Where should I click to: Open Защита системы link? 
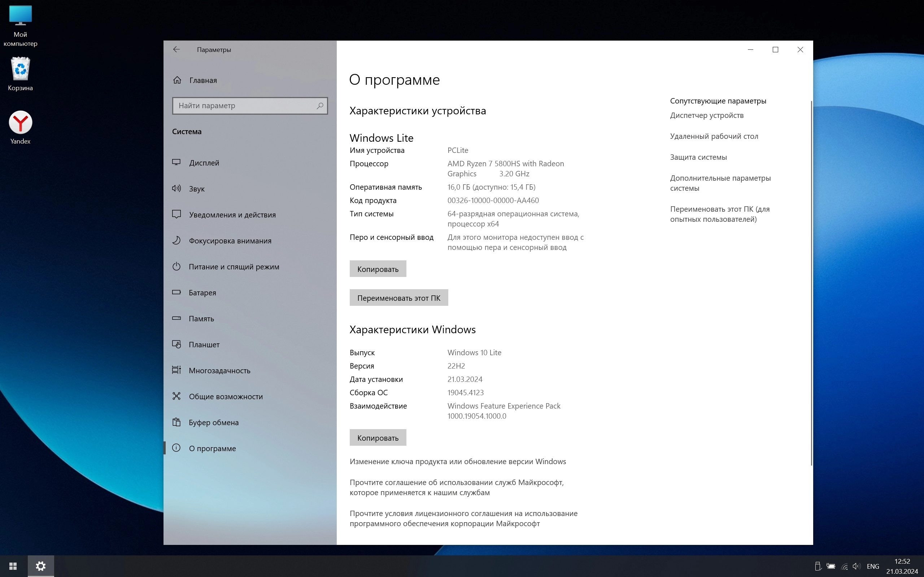click(x=698, y=157)
